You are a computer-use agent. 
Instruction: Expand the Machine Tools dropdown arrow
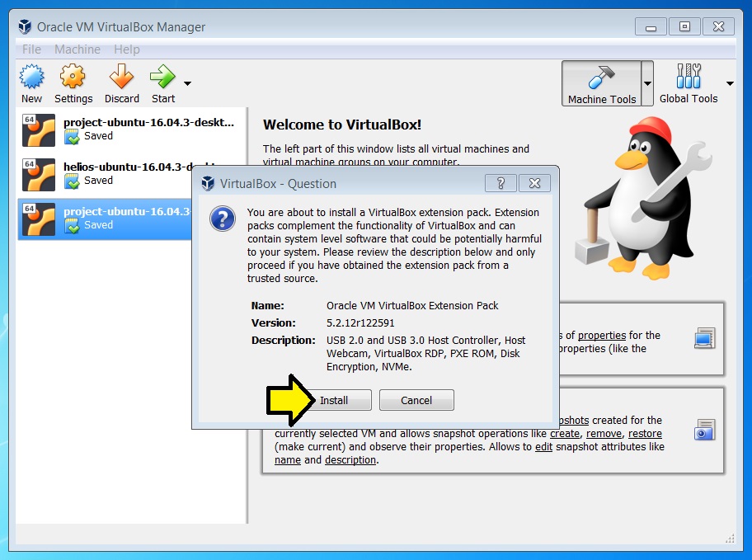click(647, 83)
